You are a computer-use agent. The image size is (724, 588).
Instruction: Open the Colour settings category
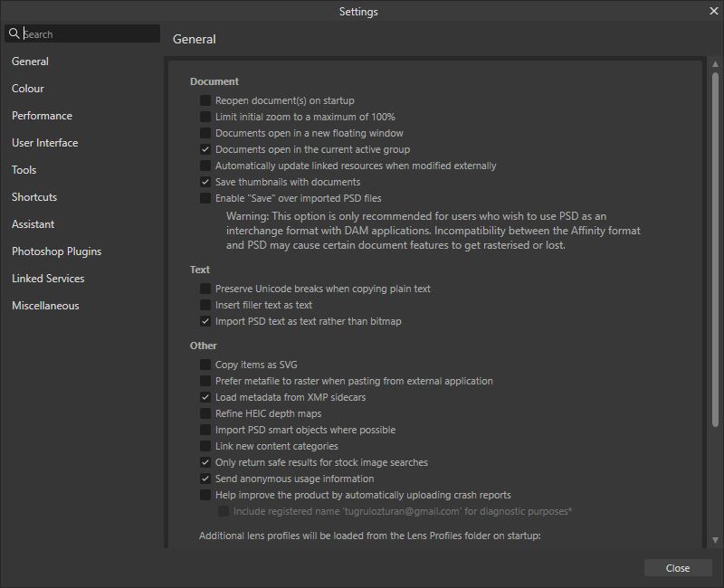28,89
